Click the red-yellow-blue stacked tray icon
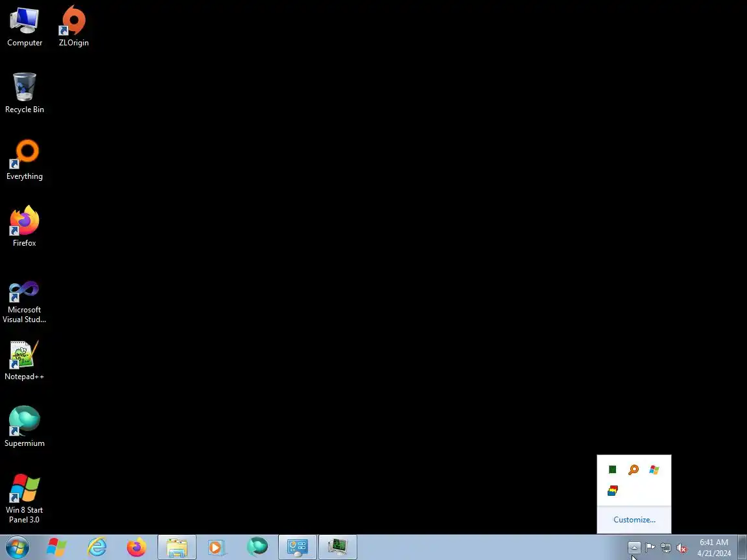The image size is (747, 560). coord(613,491)
